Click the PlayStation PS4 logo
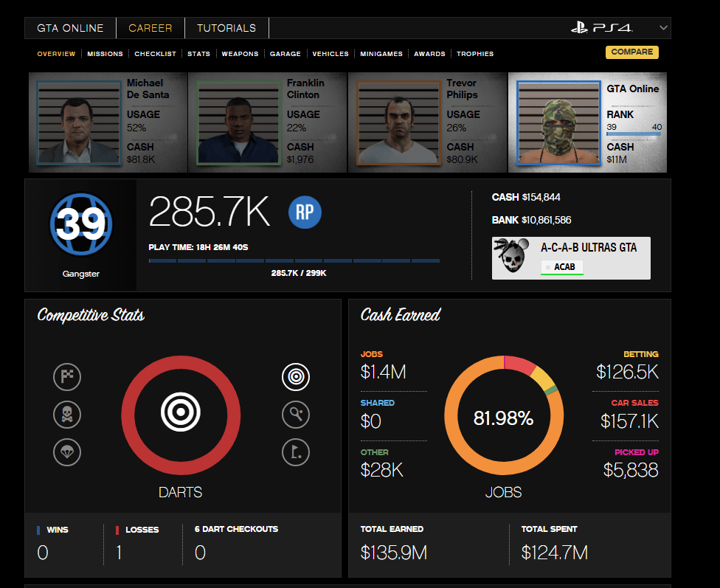This screenshot has width=720, height=588. (x=601, y=28)
